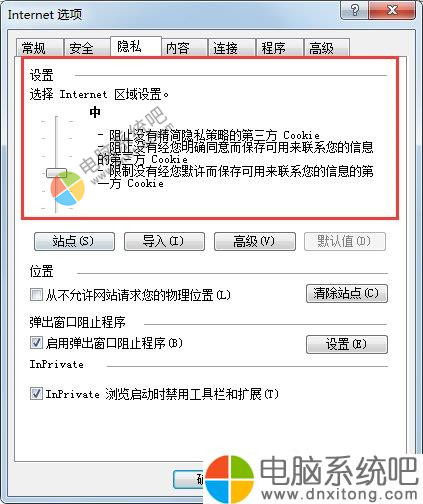423x504 pixels.
Task: Close the Internet 选项 dialog
Action: coord(392,10)
